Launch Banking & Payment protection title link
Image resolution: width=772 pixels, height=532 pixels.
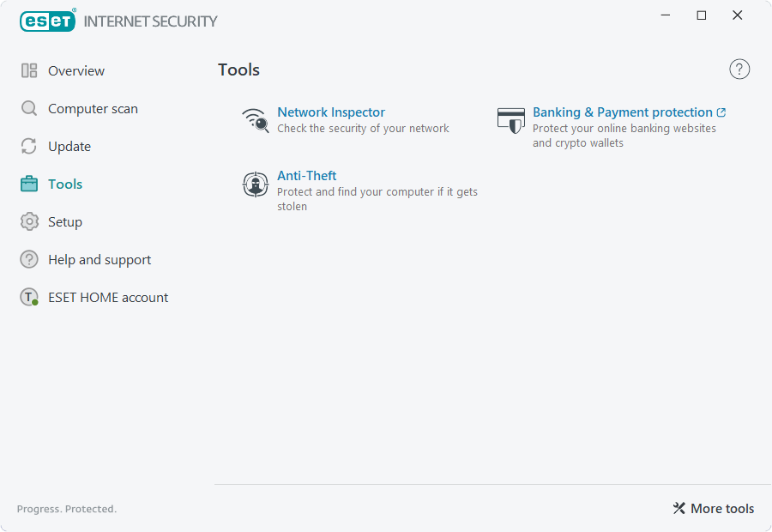click(x=622, y=112)
